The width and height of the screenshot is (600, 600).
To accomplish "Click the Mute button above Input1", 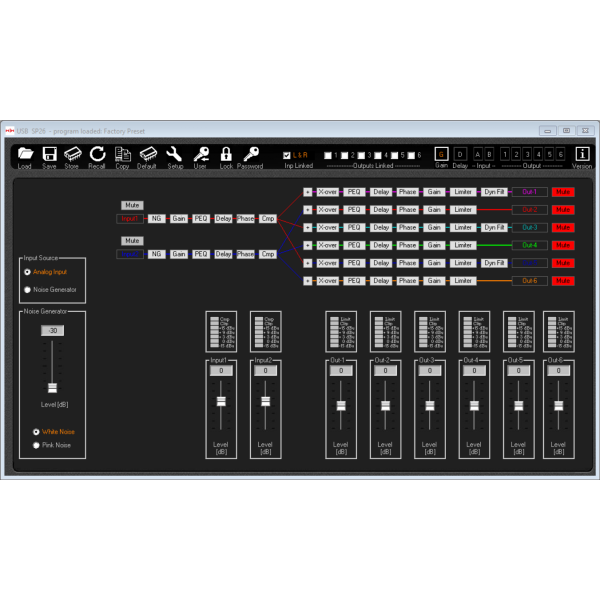I will tap(132, 205).
